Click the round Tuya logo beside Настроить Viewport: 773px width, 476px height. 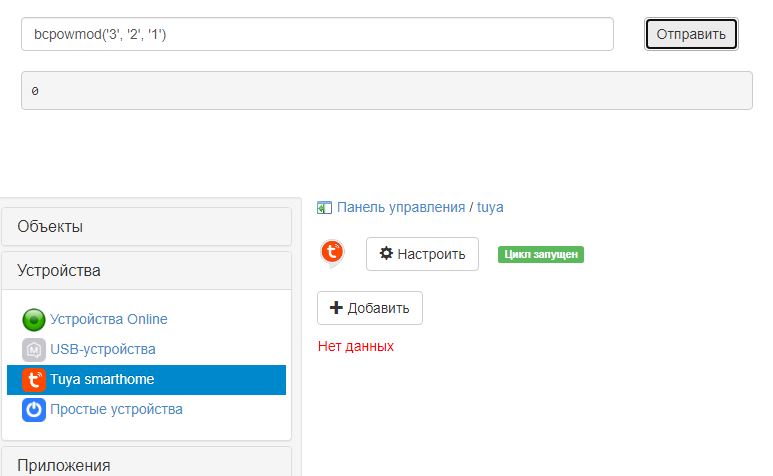(332, 253)
